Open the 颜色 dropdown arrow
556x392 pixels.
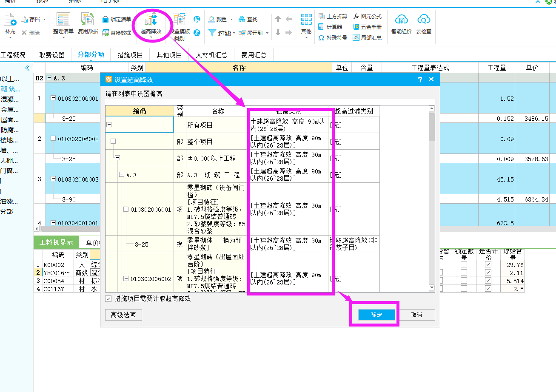tap(231, 20)
